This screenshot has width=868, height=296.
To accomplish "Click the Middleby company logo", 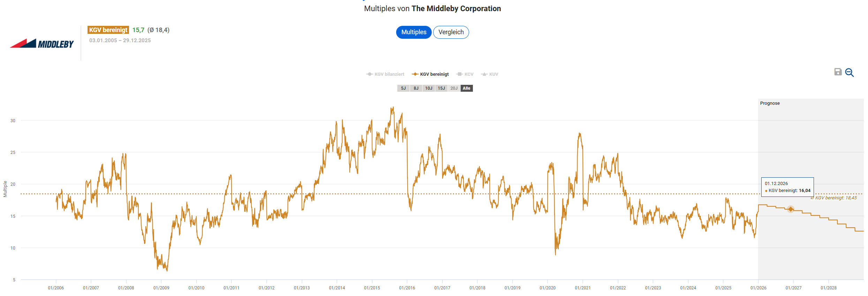I will 42,44.
